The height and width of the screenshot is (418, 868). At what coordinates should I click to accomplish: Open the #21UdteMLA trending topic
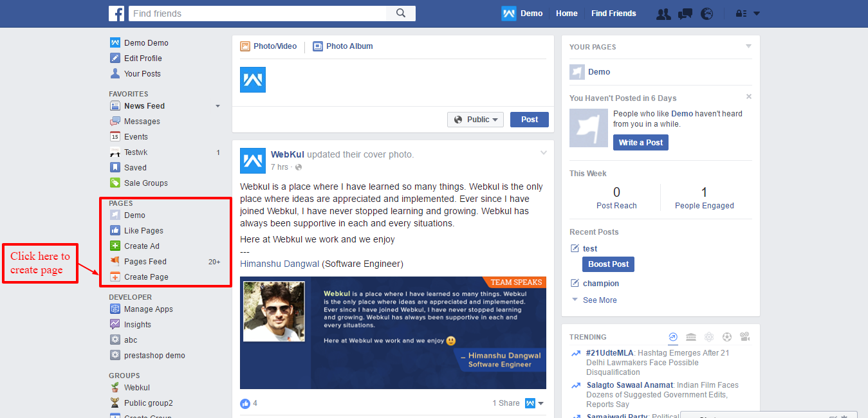point(610,353)
